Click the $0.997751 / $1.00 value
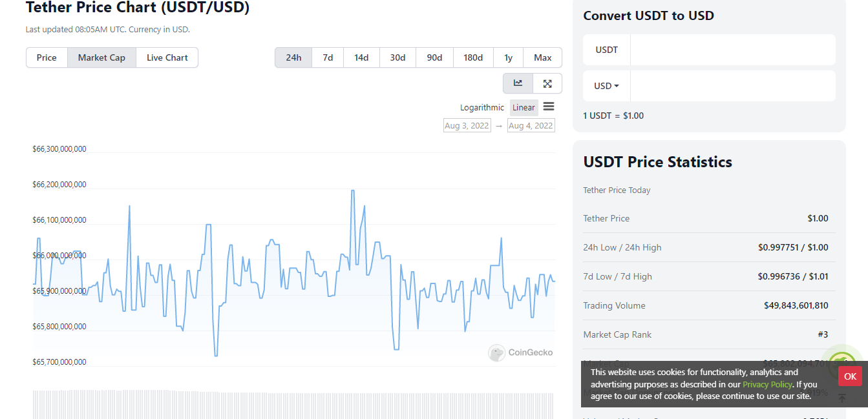Screen dimensions: 868x419 pyautogui.click(x=793, y=247)
